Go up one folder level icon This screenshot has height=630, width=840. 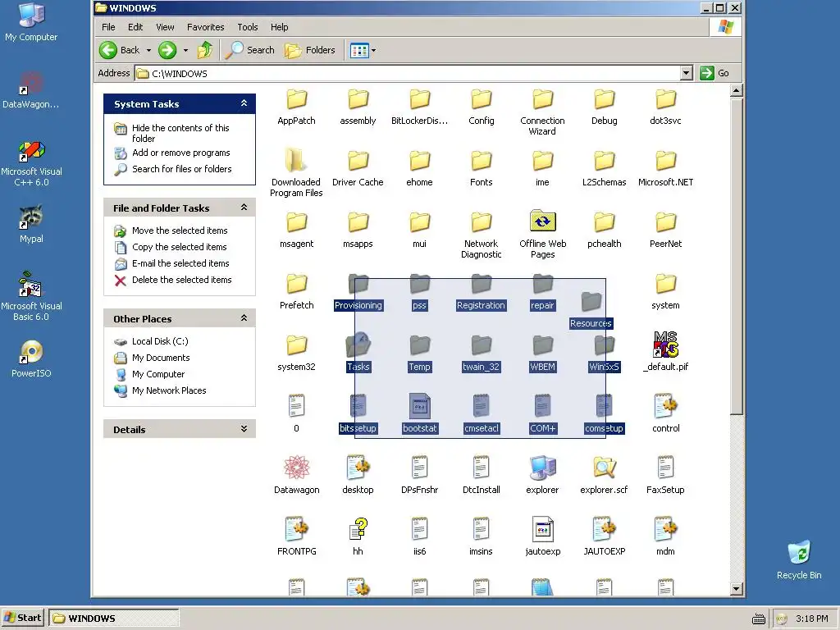[204, 50]
